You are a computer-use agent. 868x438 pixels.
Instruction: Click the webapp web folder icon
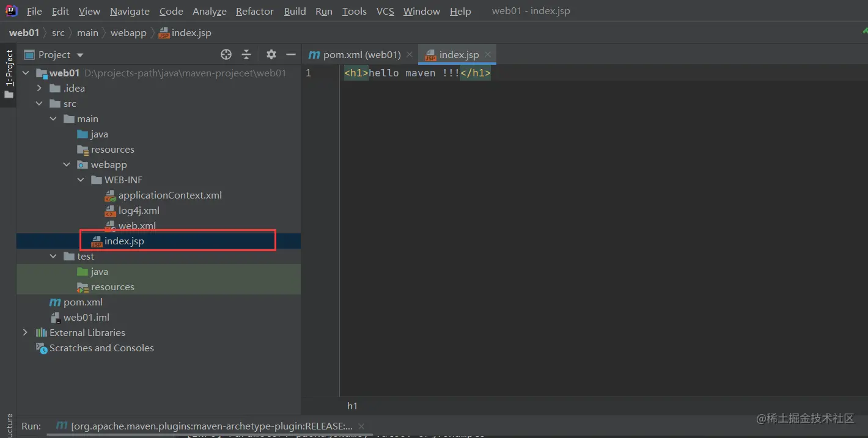(83, 165)
